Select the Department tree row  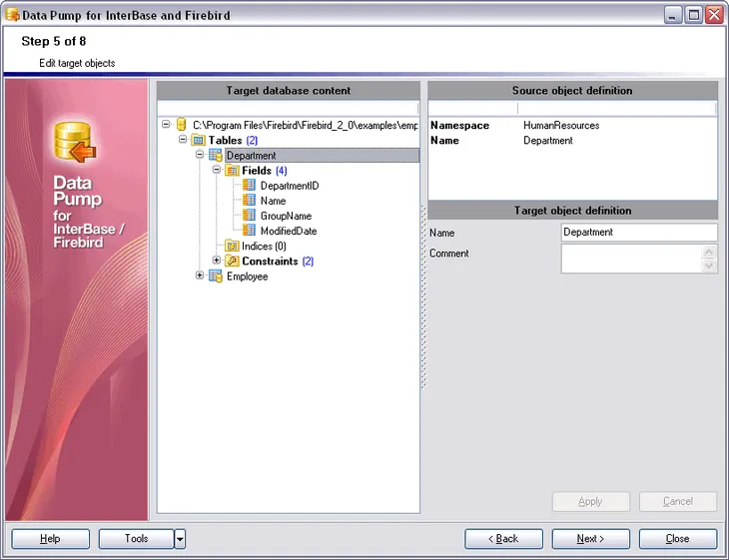[323, 155]
